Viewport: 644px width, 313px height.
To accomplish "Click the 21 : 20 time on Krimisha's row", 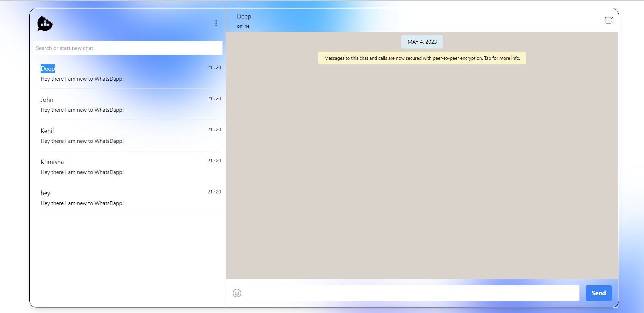I will (214, 161).
